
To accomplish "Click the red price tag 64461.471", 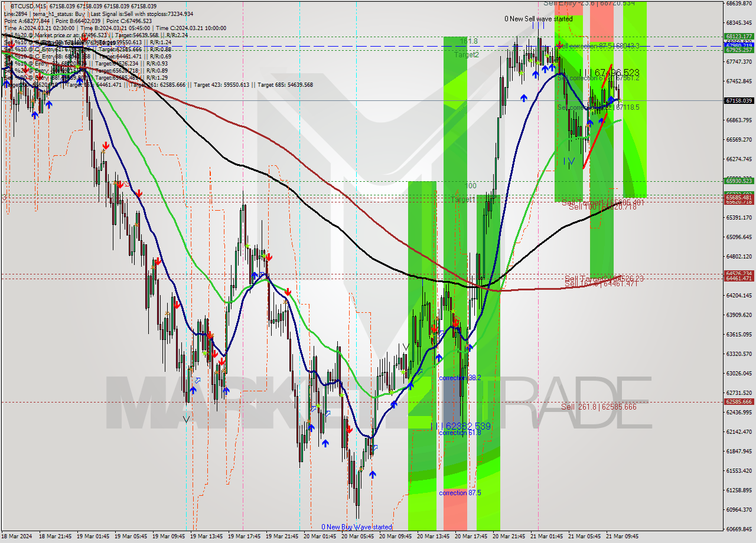I will click(739, 278).
